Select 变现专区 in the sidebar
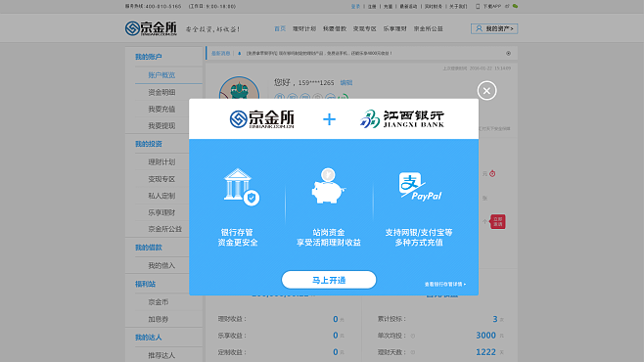 (161, 179)
